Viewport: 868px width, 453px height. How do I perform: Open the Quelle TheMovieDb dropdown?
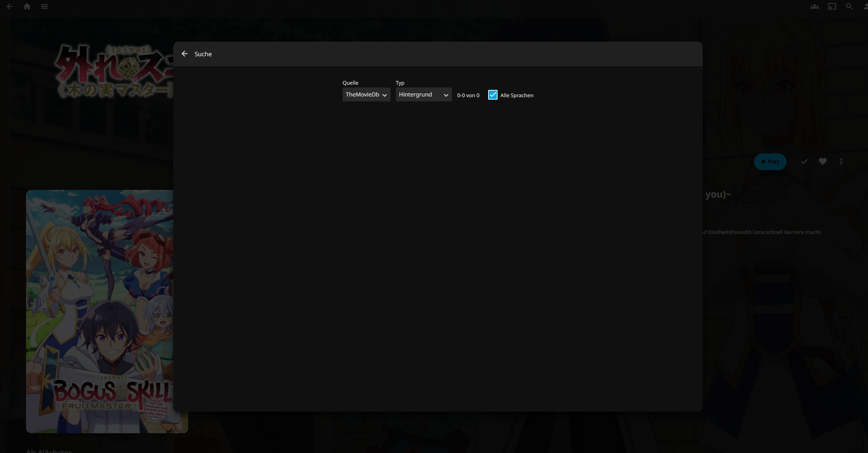click(x=366, y=94)
